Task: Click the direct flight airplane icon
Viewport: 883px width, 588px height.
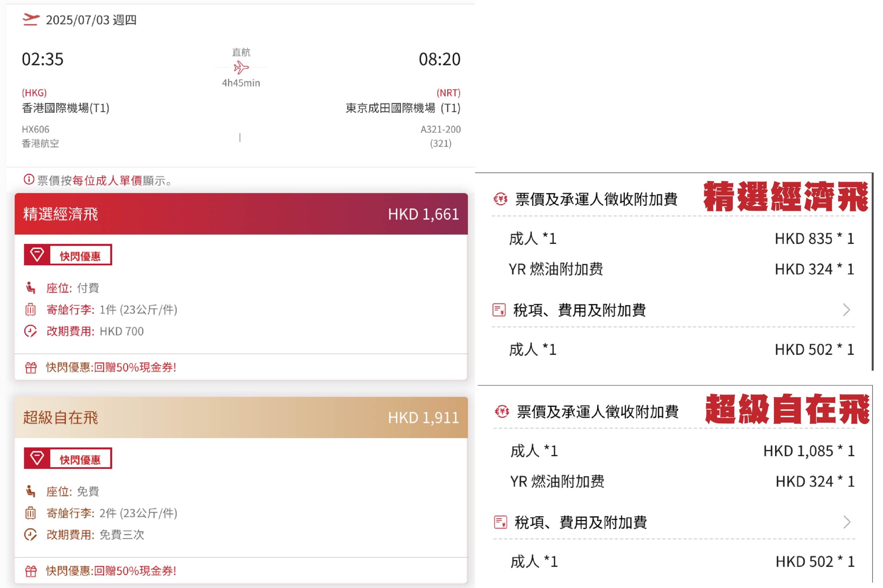Action: point(241,68)
